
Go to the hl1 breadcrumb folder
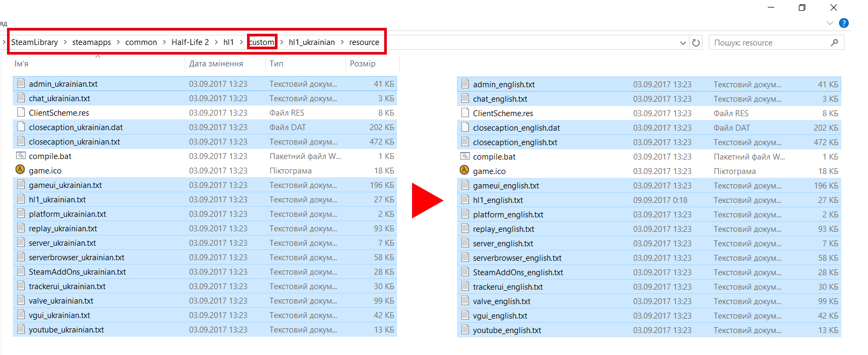click(x=229, y=42)
